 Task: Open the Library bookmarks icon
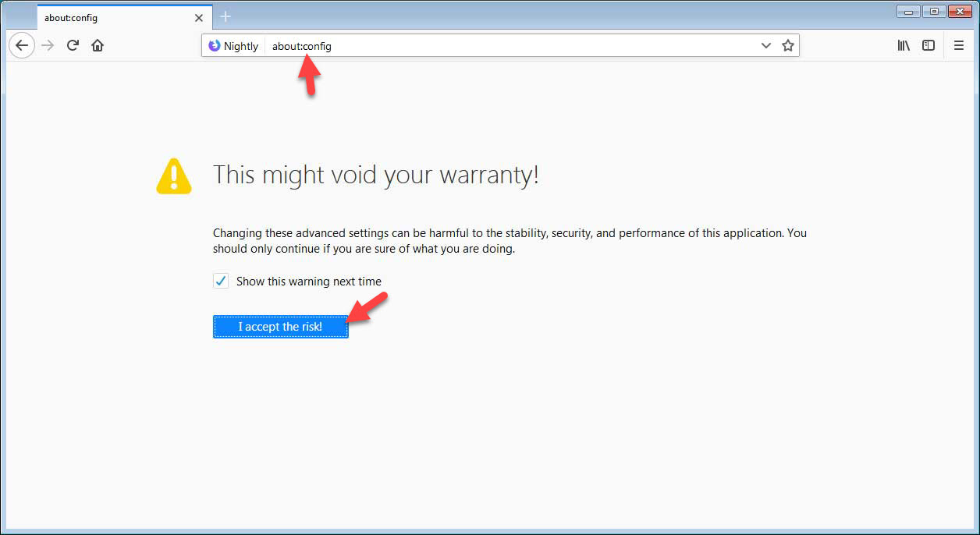point(904,46)
